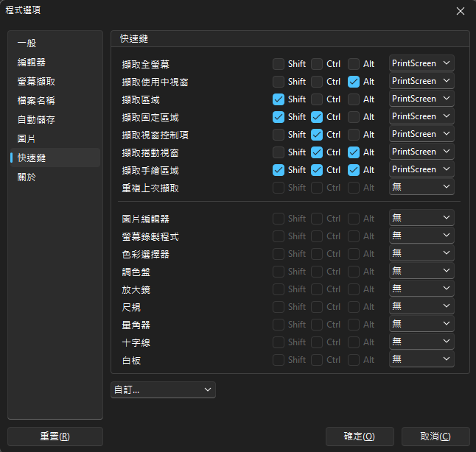Check Shift for 擷取使用中視窗
The image size is (476, 452).
click(x=279, y=82)
